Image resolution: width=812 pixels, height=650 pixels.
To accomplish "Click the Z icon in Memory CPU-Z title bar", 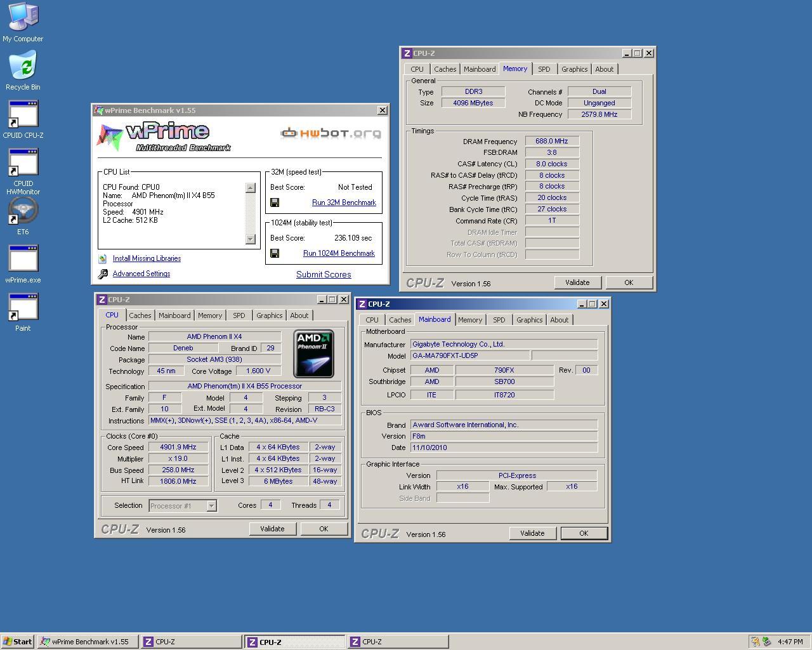I will click(x=407, y=53).
